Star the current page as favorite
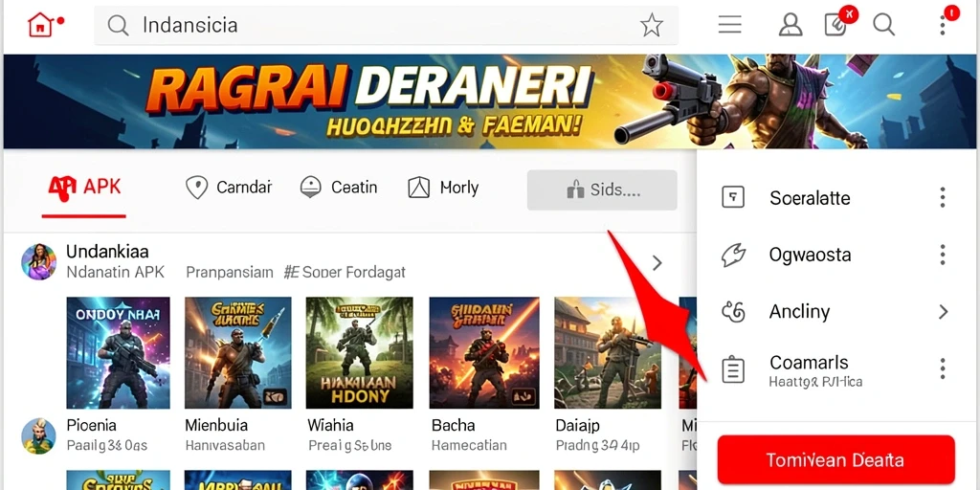980x490 pixels. (x=651, y=25)
